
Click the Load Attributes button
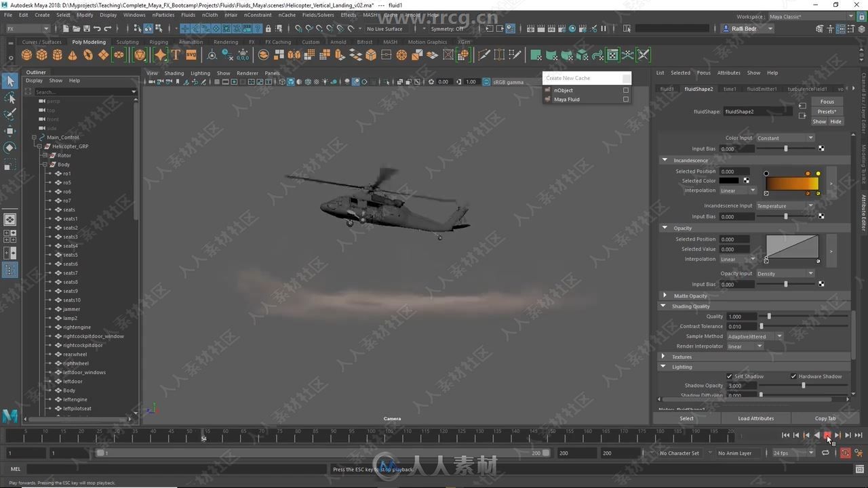coord(755,418)
